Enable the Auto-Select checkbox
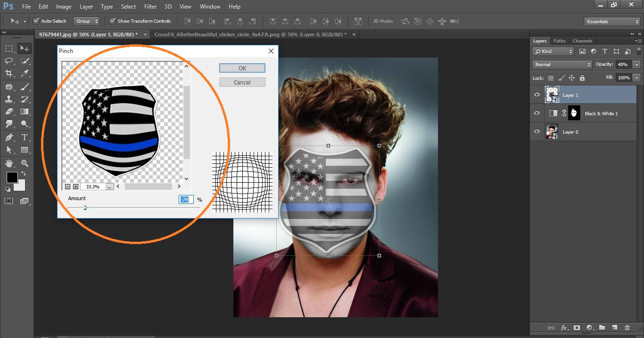 [x=36, y=21]
